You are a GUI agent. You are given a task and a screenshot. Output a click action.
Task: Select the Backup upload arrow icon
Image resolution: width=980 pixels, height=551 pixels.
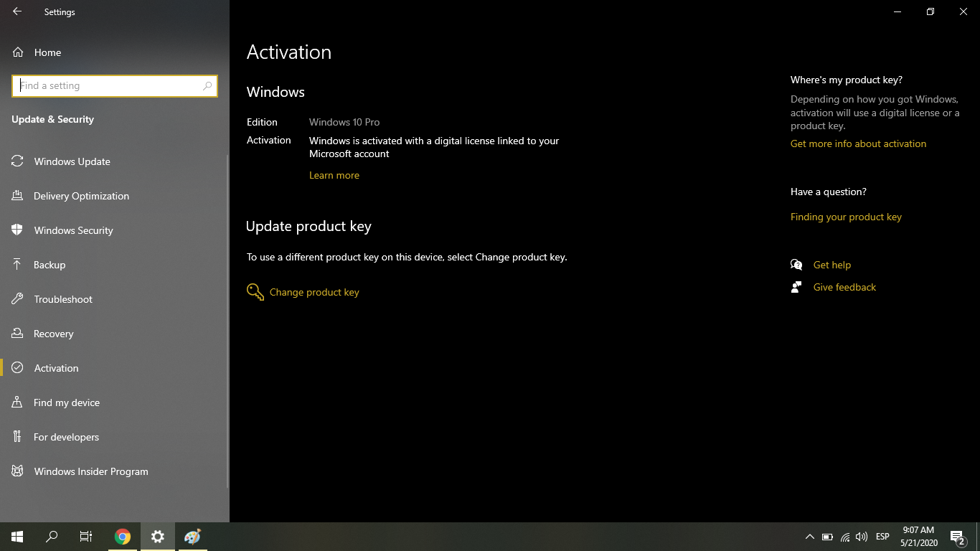click(17, 265)
